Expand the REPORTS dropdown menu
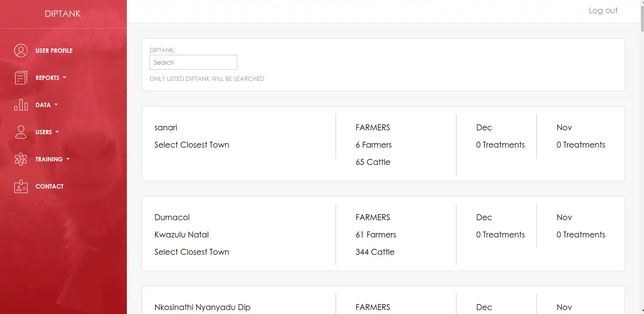Image resolution: width=644 pixels, height=314 pixels. click(x=50, y=78)
